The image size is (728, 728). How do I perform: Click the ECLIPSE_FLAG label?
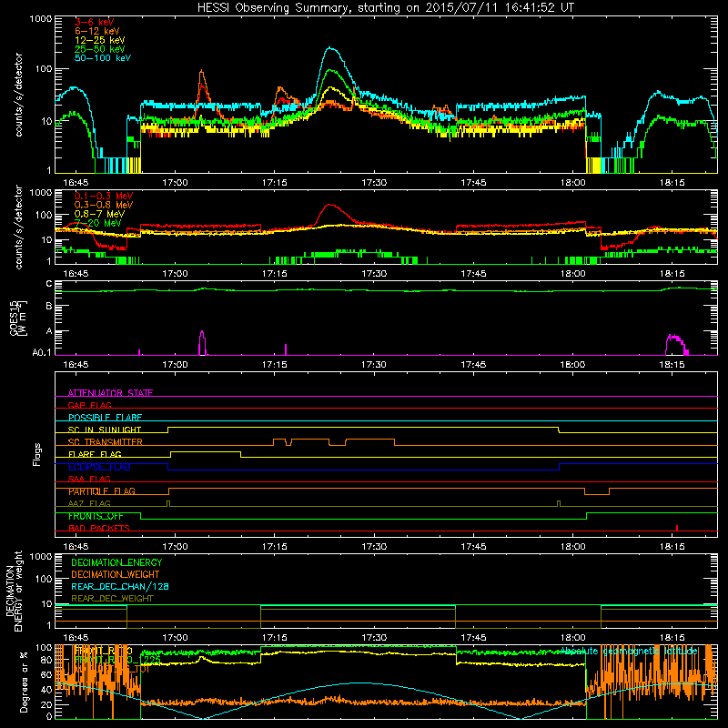(99, 467)
